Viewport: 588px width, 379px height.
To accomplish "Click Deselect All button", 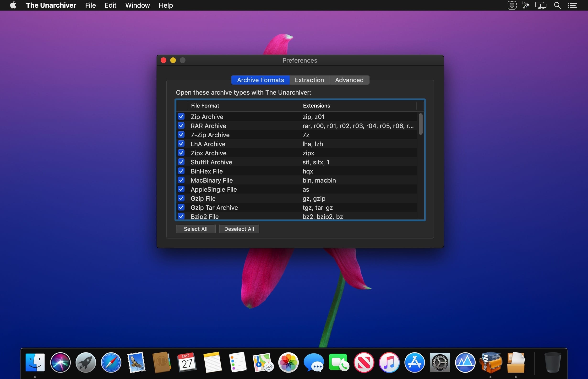I will click(239, 229).
